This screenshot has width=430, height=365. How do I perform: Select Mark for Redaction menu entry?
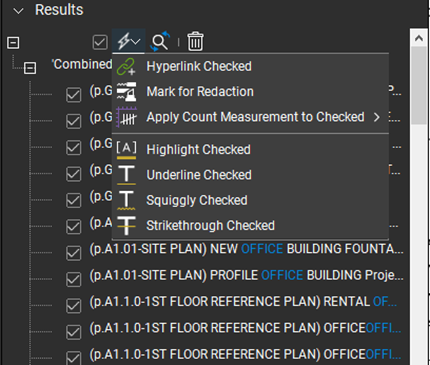(x=251, y=92)
